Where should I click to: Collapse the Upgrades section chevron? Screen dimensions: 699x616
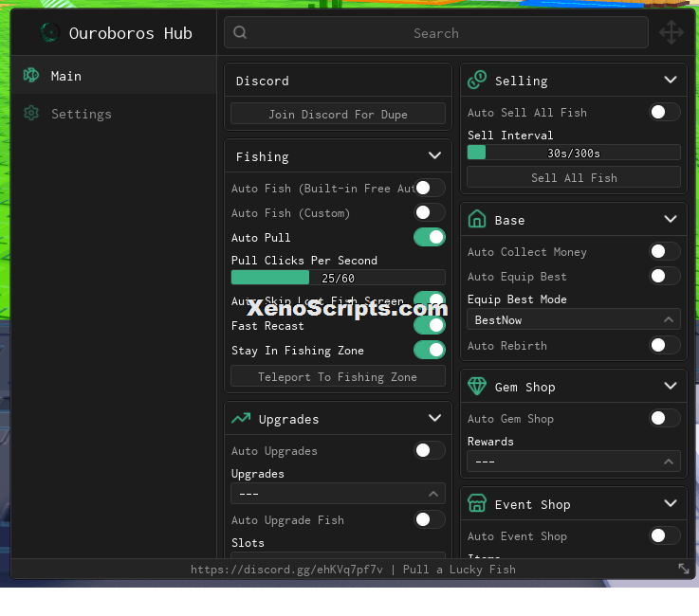434,418
